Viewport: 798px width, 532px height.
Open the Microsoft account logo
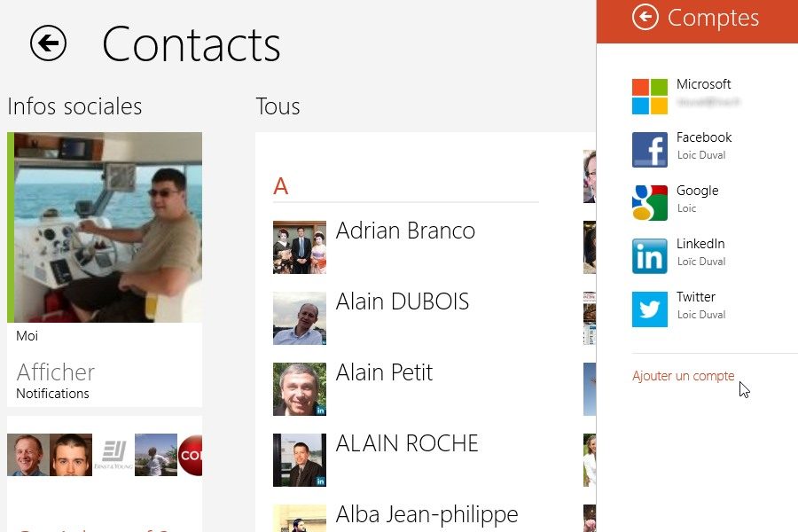[x=649, y=97]
